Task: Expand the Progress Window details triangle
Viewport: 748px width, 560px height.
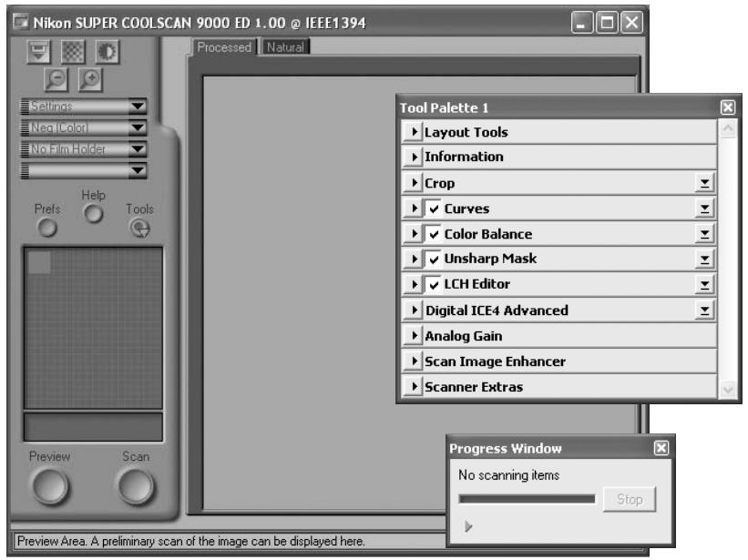Action: pos(468,526)
